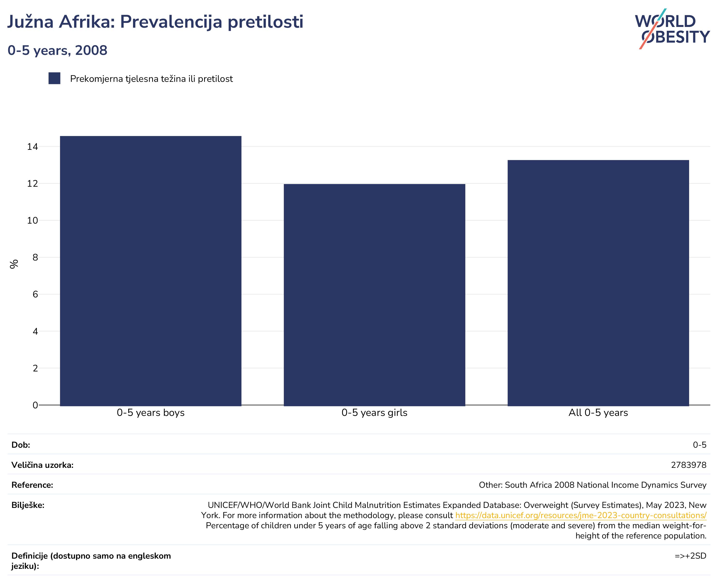Select the 0-5 years boys axis label
This screenshot has height=588, width=718.
[151, 412]
